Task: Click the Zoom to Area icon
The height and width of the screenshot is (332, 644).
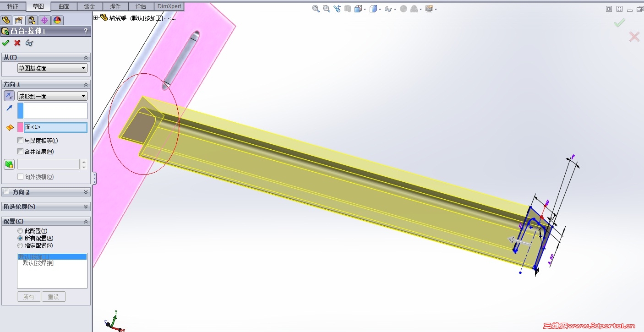Action: pyautogui.click(x=327, y=9)
